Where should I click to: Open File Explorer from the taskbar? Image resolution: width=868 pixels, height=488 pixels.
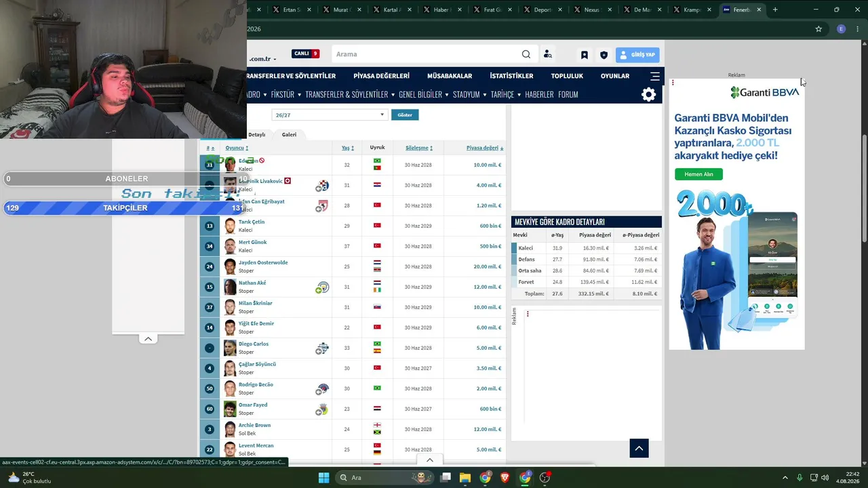pos(465,478)
